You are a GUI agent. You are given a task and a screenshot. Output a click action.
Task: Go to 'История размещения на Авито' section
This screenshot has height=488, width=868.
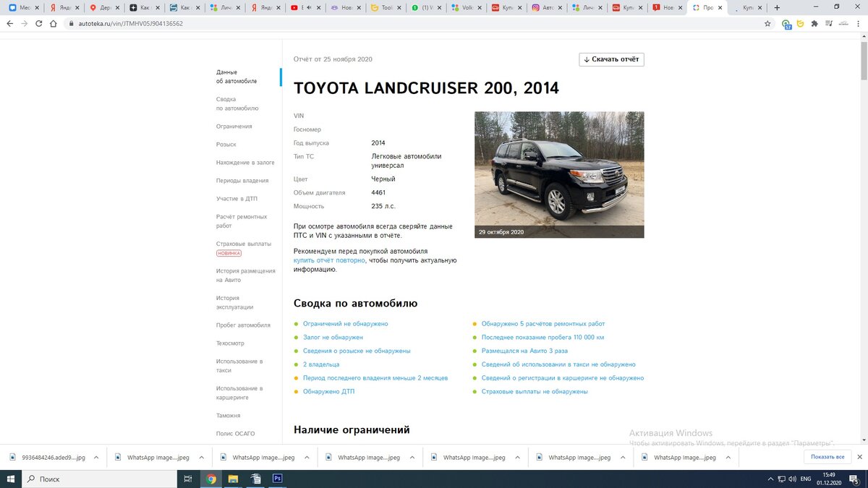tap(246, 275)
